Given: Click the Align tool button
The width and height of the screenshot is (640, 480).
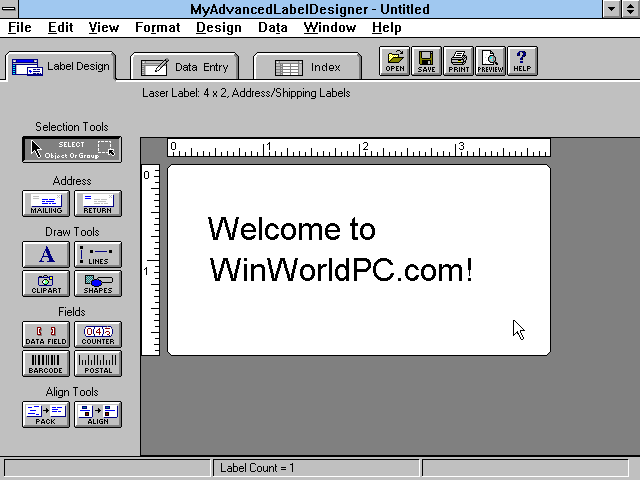Looking at the screenshot, I should point(98,414).
